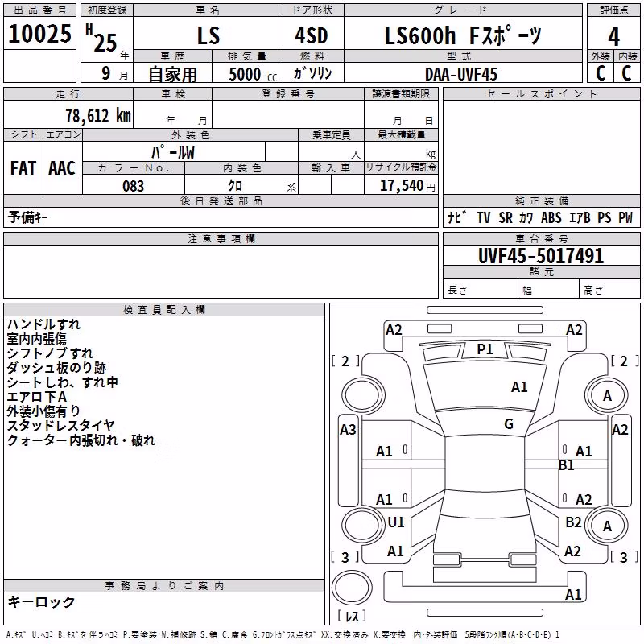Click the registration year H25
The width and height of the screenshot is (644, 644).
[101, 38]
